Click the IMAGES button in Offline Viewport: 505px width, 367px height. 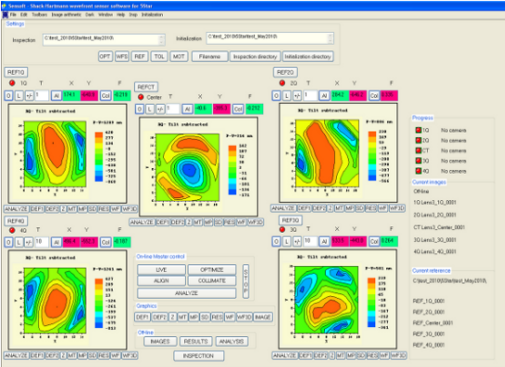coord(160,342)
